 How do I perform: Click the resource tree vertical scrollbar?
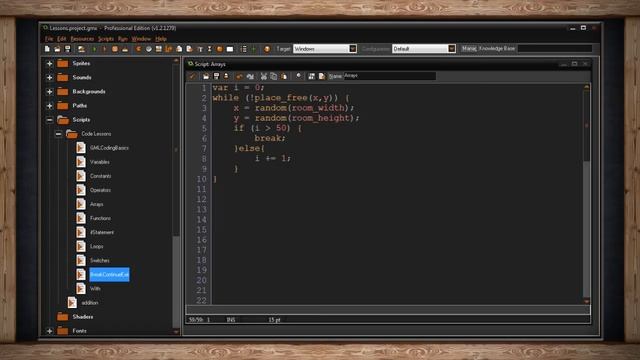tap(176, 196)
